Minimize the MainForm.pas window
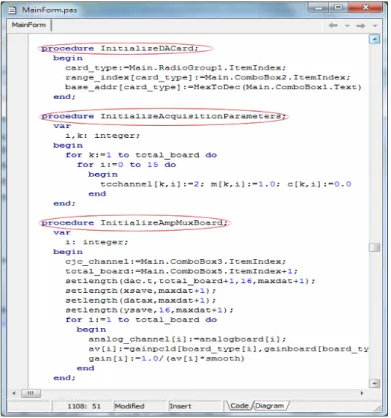 [319, 7]
